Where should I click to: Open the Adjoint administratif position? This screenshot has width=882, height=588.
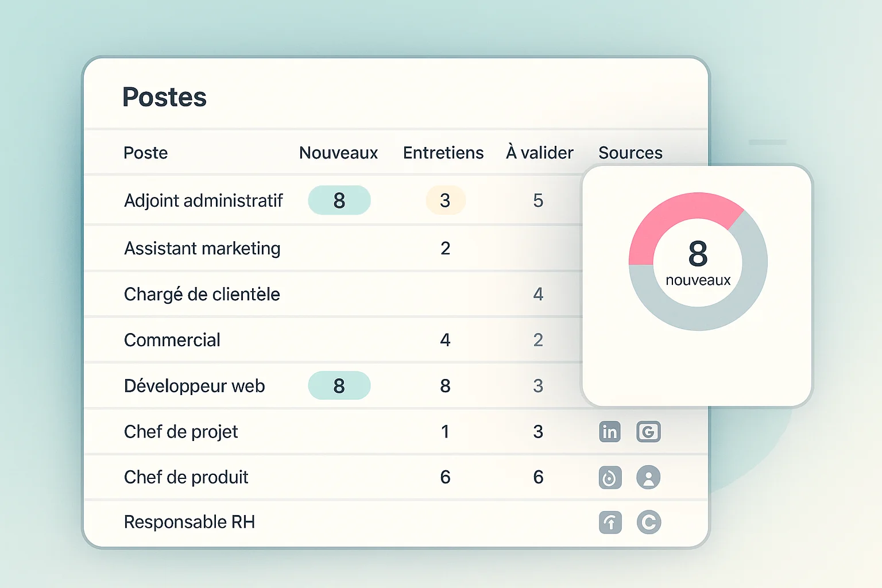tap(203, 200)
